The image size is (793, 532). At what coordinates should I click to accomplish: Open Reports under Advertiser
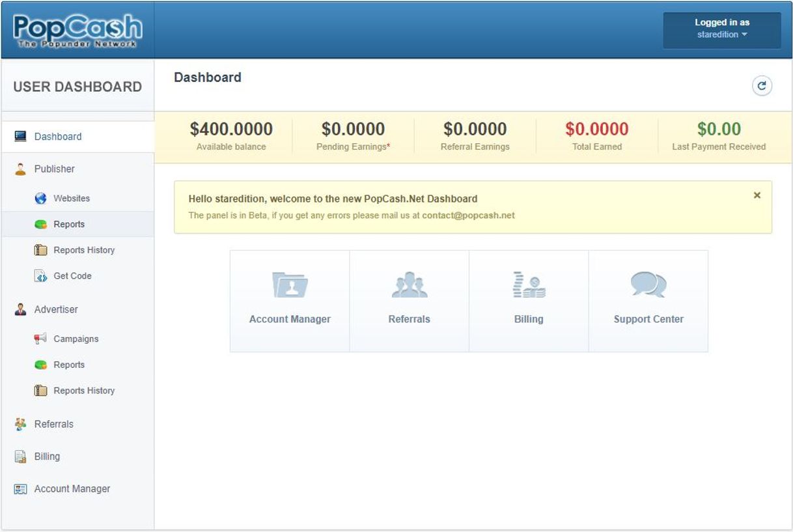69,365
